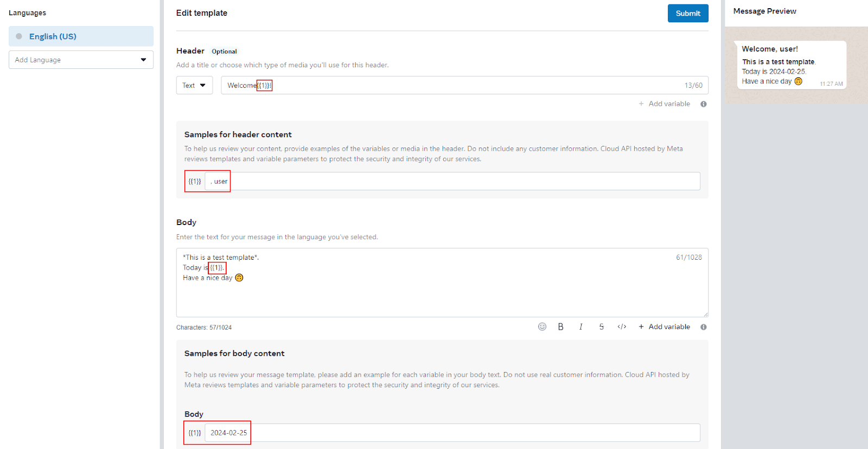868x449 pixels.
Task: Click the "Samples for header content" heading
Action: click(238, 134)
